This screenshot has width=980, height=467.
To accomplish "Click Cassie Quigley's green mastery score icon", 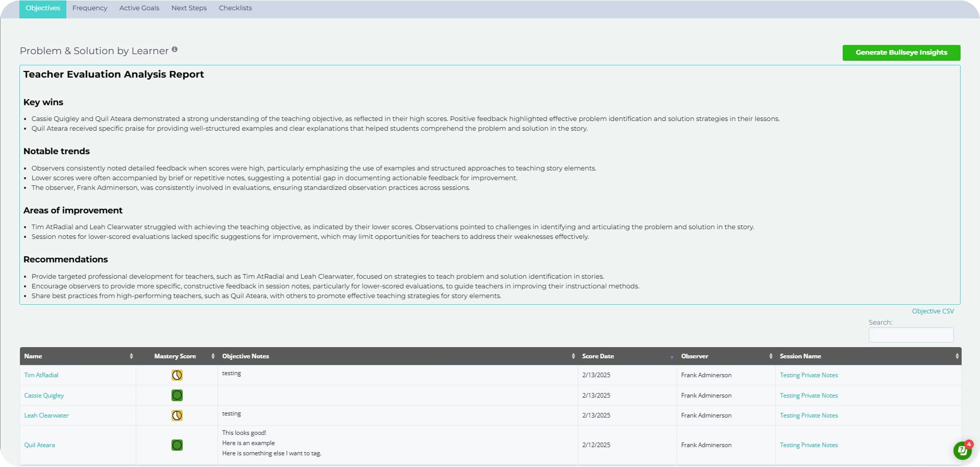I will tap(177, 395).
